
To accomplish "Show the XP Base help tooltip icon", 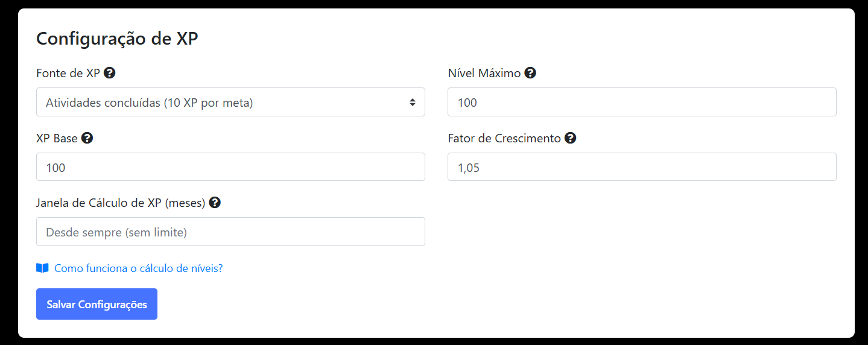I will [x=87, y=138].
